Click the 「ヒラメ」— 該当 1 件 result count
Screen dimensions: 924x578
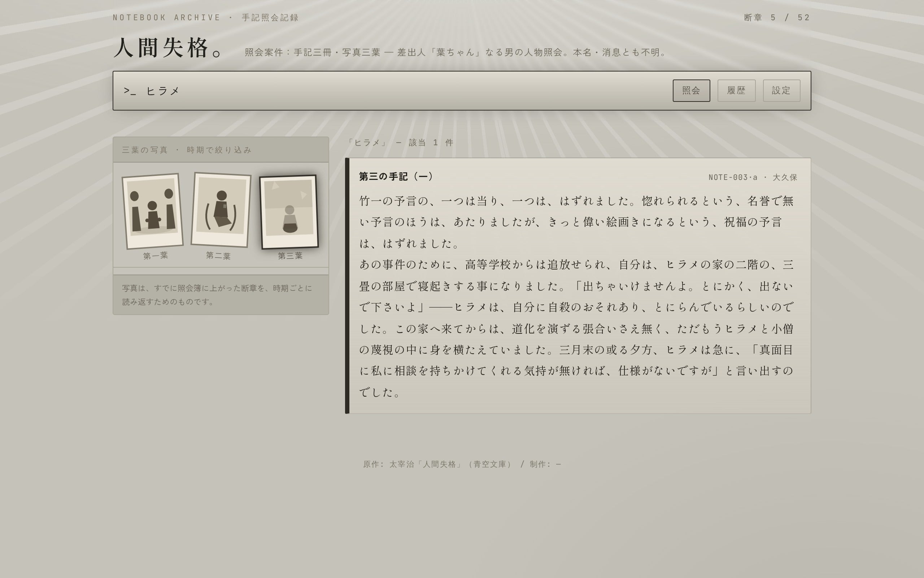click(x=400, y=143)
